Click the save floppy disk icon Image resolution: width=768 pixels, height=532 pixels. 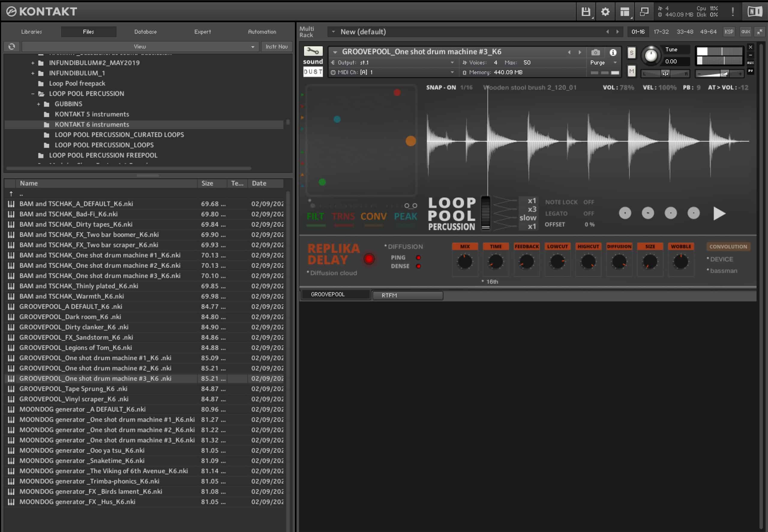point(586,12)
